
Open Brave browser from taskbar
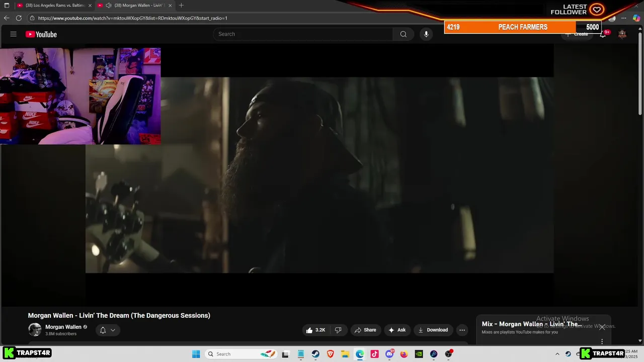point(331,354)
